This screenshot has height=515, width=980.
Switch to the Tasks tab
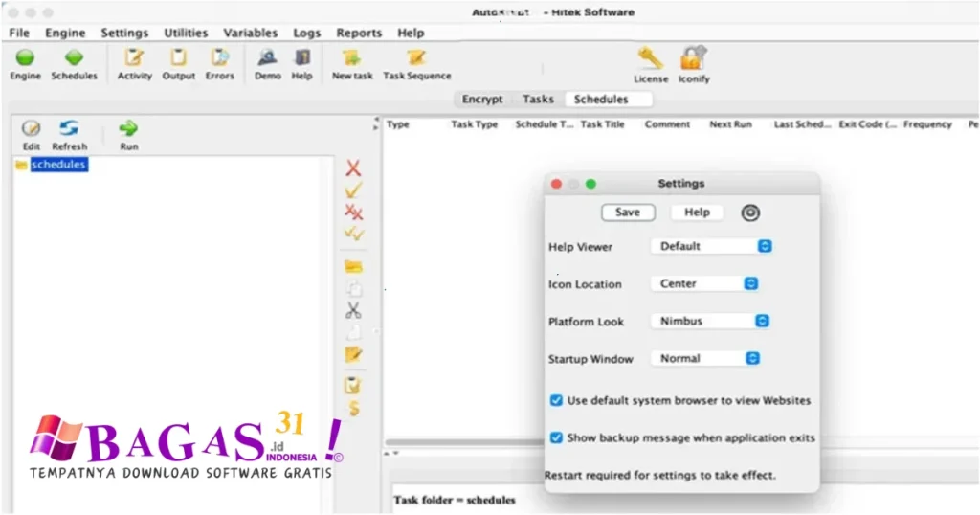(x=538, y=100)
